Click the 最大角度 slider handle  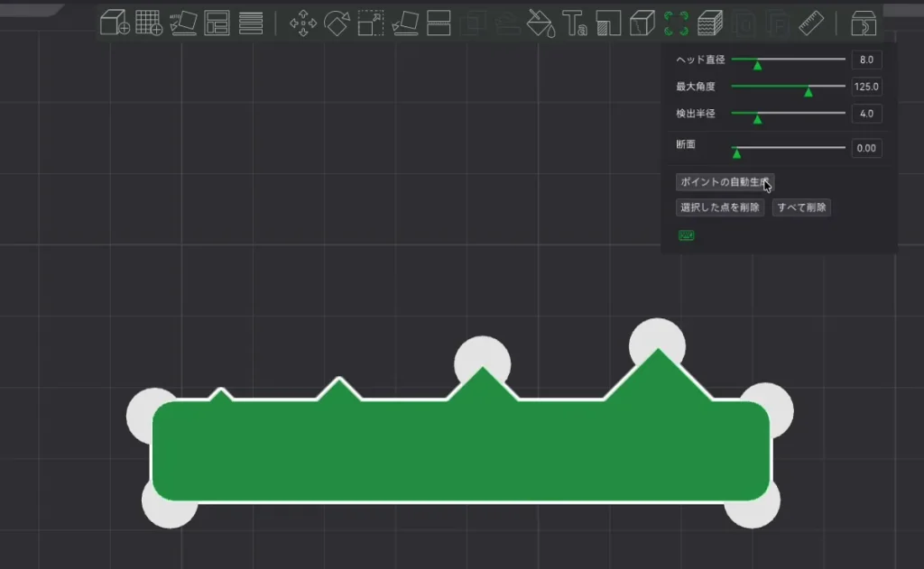click(808, 92)
